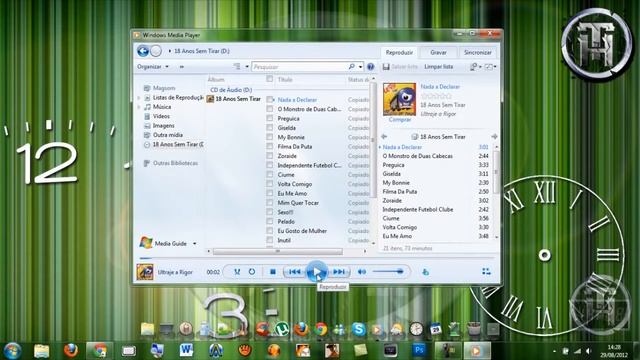640x360 pixels.
Task: Click the Comprar link under album art
Action: 400,120
